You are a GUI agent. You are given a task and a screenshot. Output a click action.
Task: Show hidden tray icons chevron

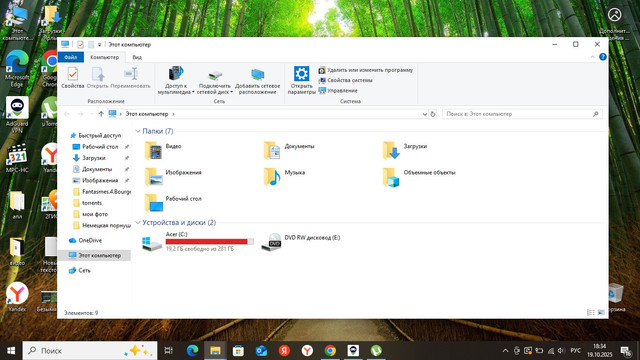(x=505, y=351)
